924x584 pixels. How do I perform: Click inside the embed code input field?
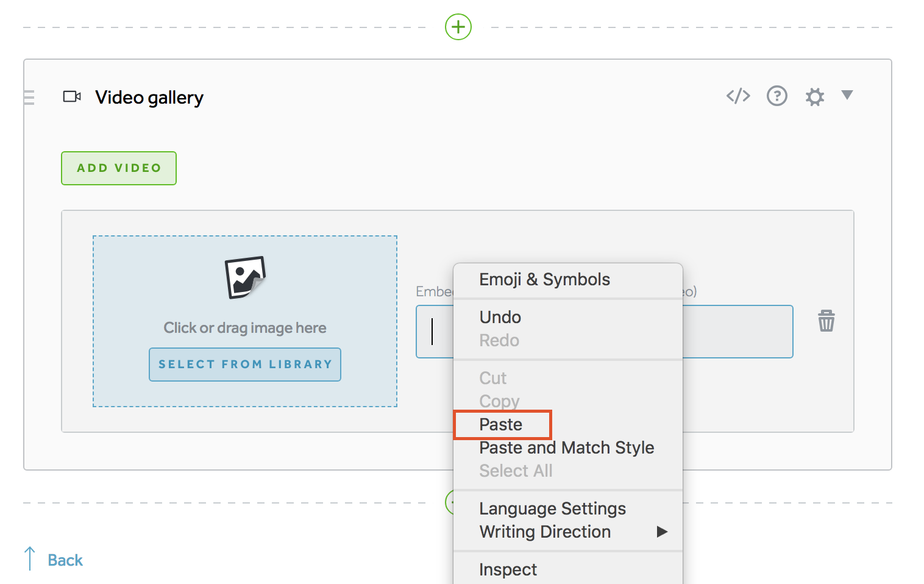(737, 332)
